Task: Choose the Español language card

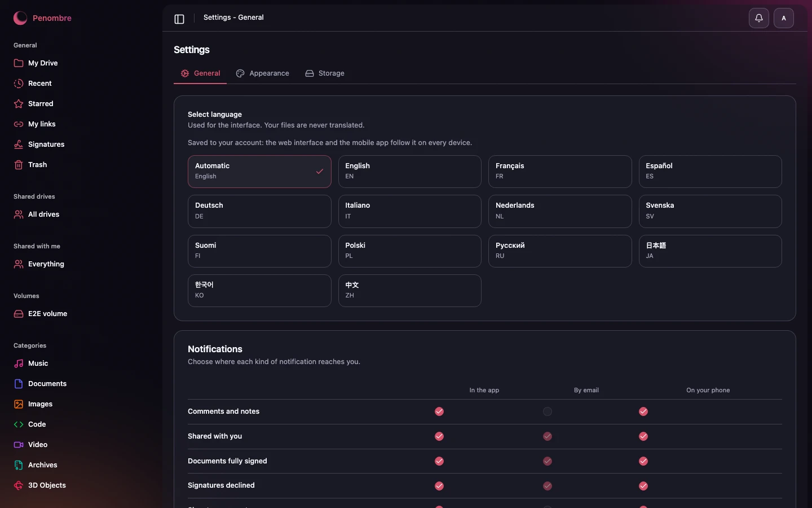Action: coord(710,172)
